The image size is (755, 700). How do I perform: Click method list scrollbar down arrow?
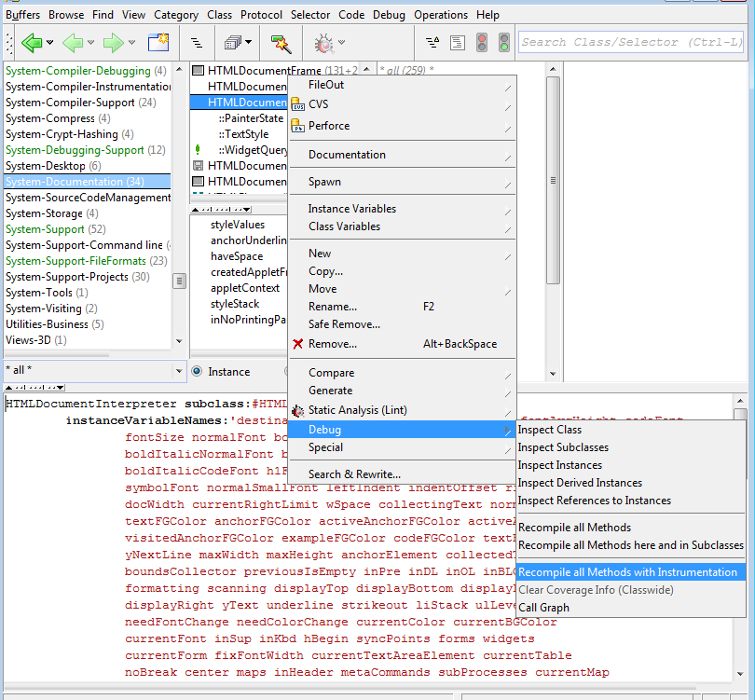click(x=553, y=373)
